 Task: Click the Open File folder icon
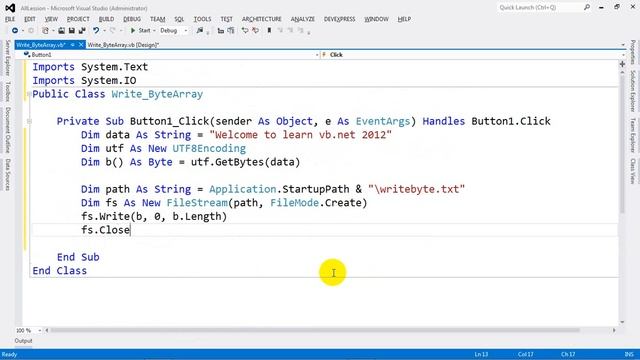click(x=61, y=31)
